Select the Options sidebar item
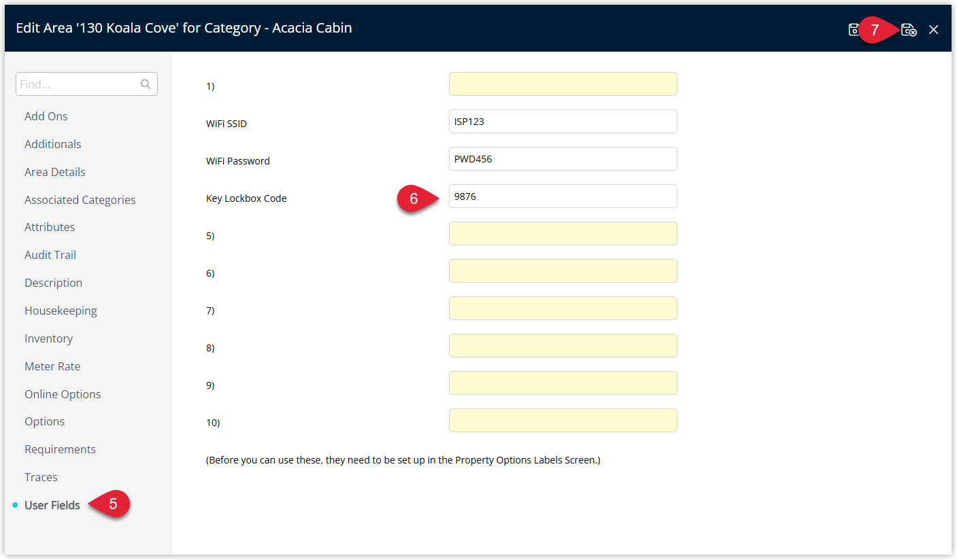957x560 pixels. coord(45,421)
